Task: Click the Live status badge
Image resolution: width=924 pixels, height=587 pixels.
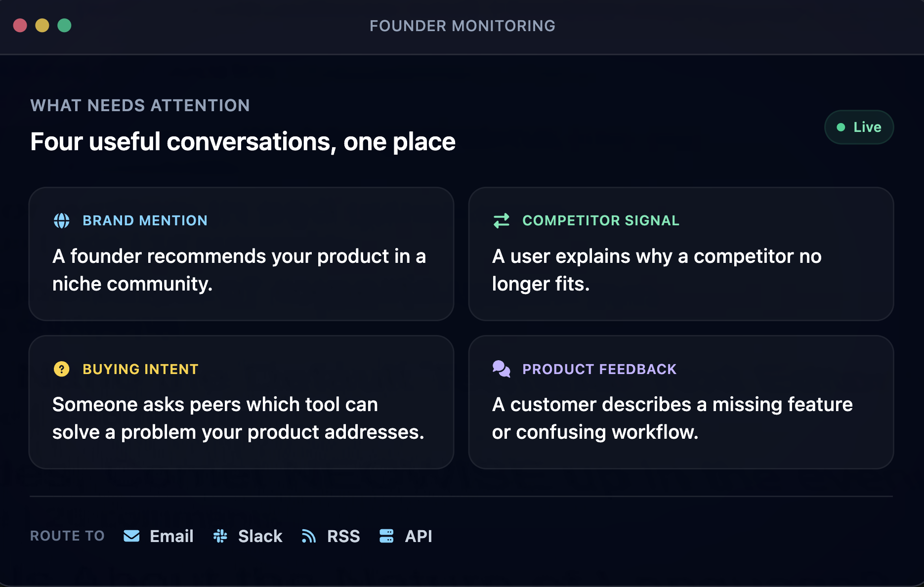Action: point(859,127)
